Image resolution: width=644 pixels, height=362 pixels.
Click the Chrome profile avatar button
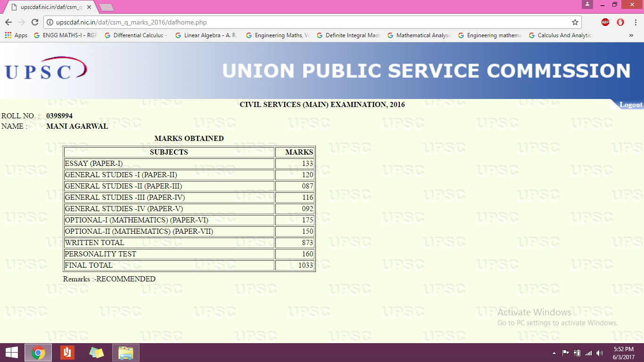[587, 4]
